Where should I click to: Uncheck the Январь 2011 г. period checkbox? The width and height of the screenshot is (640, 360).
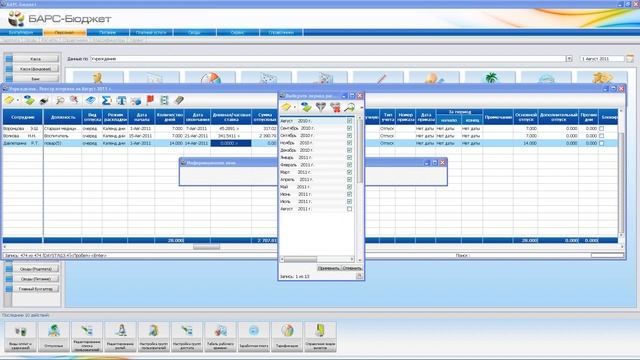click(x=349, y=158)
